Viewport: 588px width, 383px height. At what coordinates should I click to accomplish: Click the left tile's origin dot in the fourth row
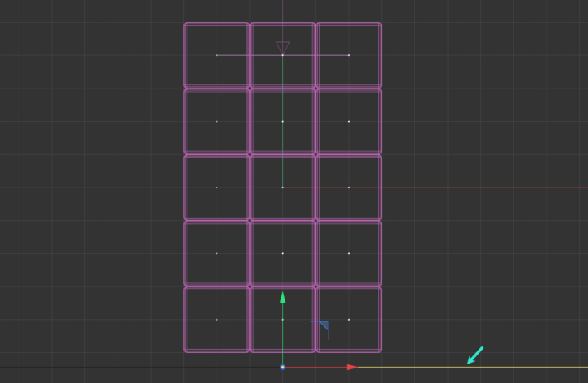pos(217,253)
